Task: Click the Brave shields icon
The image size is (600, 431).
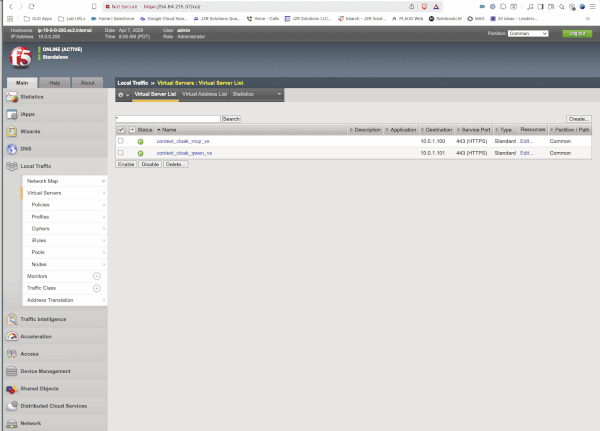Action: click(x=424, y=7)
